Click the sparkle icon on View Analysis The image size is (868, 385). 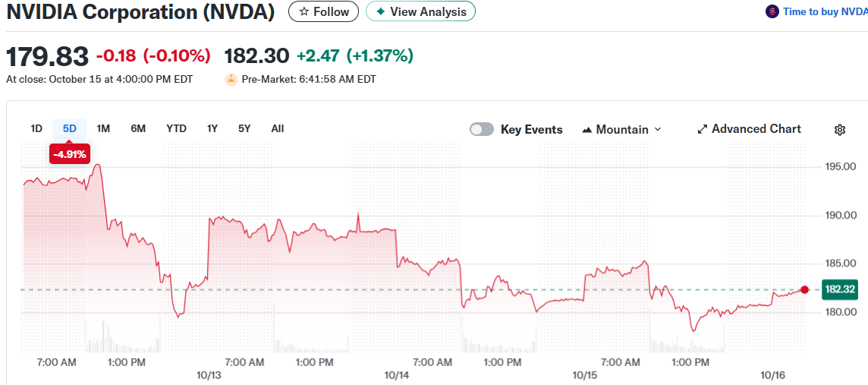click(x=381, y=11)
